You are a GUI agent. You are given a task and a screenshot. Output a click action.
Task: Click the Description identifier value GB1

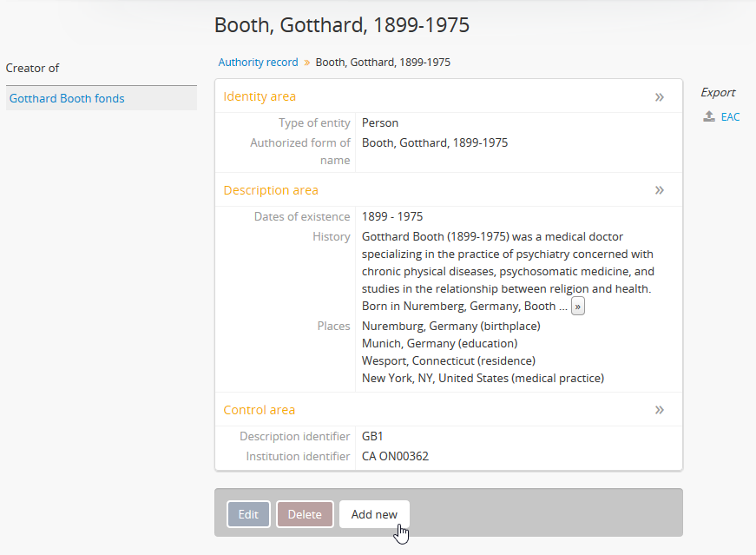[x=372, y=436]
